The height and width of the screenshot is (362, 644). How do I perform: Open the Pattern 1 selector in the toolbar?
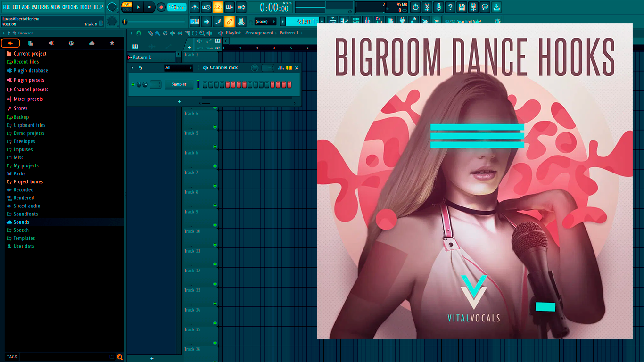pos(302,21)
